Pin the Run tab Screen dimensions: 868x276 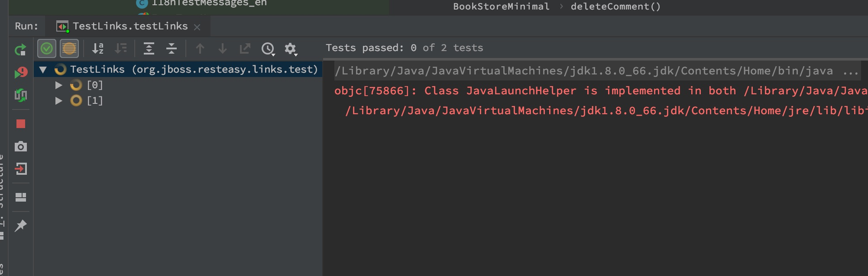pyautogui.click(x=20, y=225)
